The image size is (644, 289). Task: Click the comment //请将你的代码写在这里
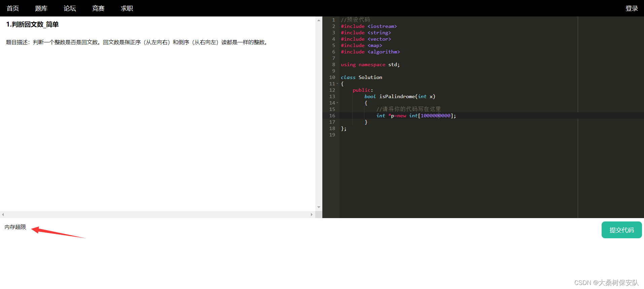coord(408,109)
